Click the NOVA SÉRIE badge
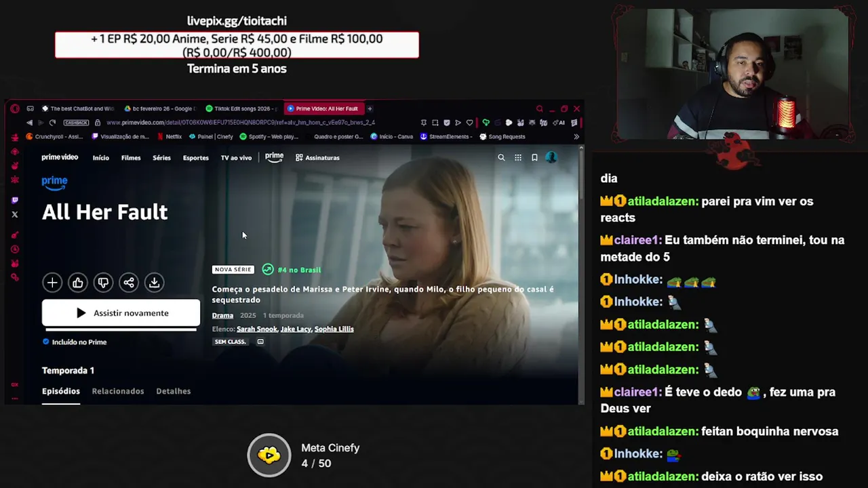This screenshot has width=868, height=488. click(x=233, y=270)
